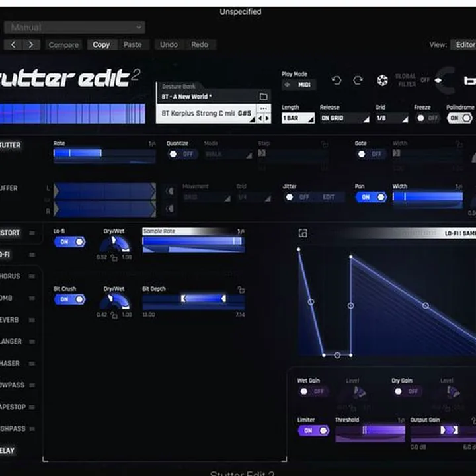Click the Copy button
The image size is (476, 476).
101,45
